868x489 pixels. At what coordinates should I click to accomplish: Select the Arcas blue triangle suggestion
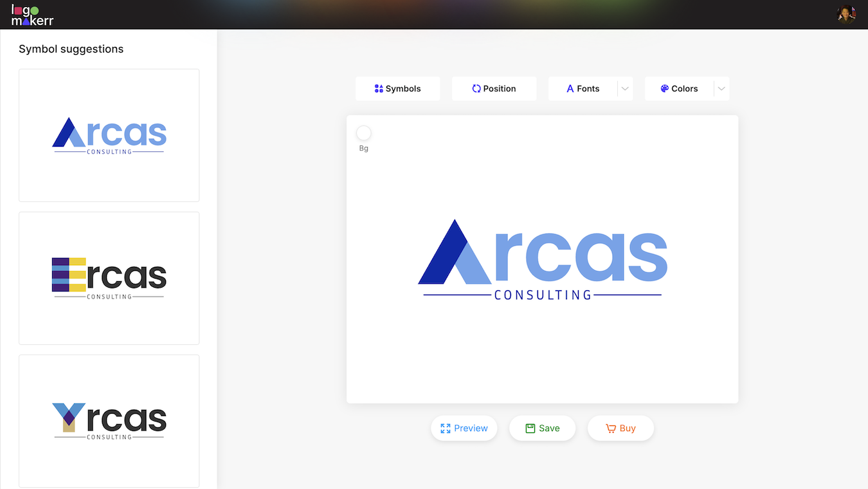(x=109, y=135)
